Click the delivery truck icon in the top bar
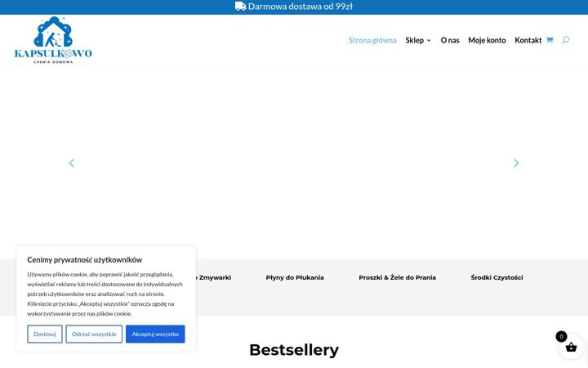Viewport: 588px width, 368px height. tap(240, 6)
